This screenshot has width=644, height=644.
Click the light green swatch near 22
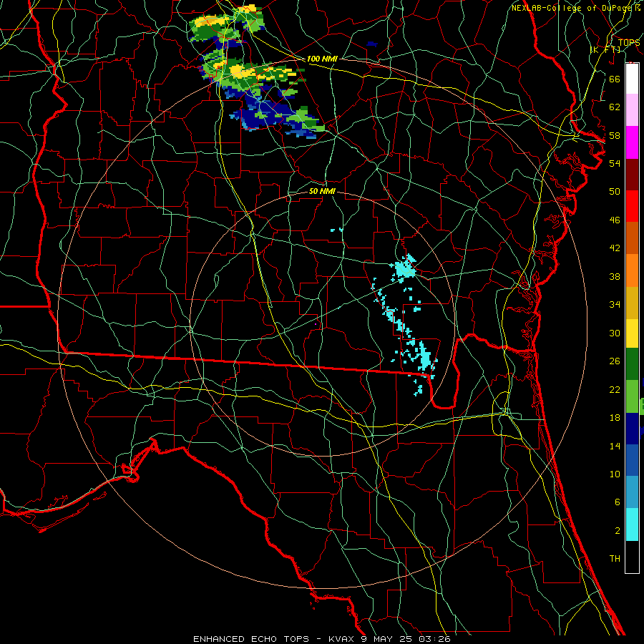[x=632, y=396]
